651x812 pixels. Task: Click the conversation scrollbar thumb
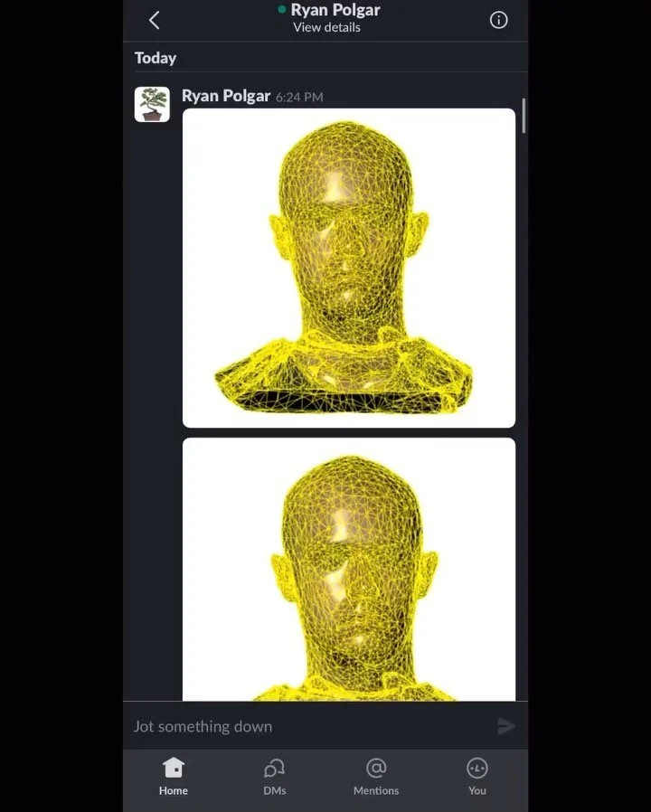point(524,116)
